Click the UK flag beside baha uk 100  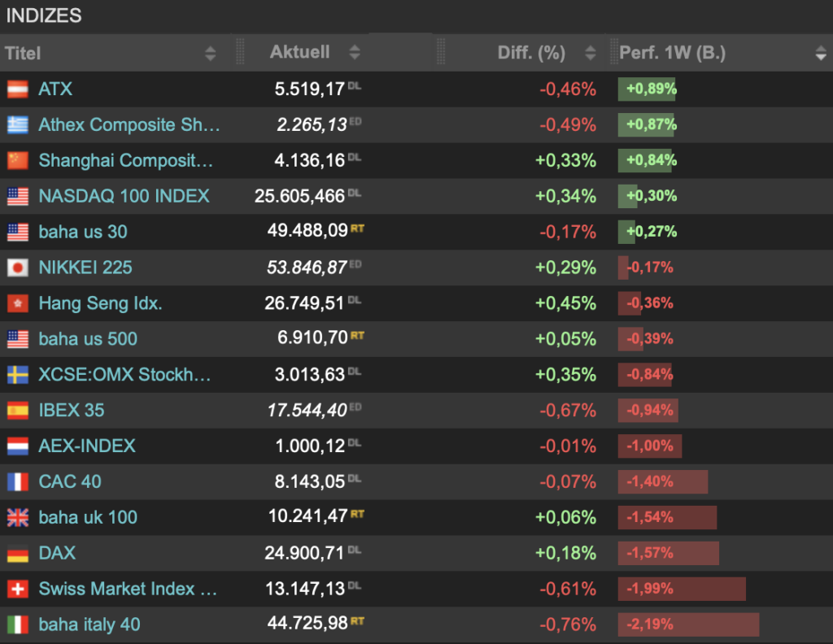tap(17, 517)
